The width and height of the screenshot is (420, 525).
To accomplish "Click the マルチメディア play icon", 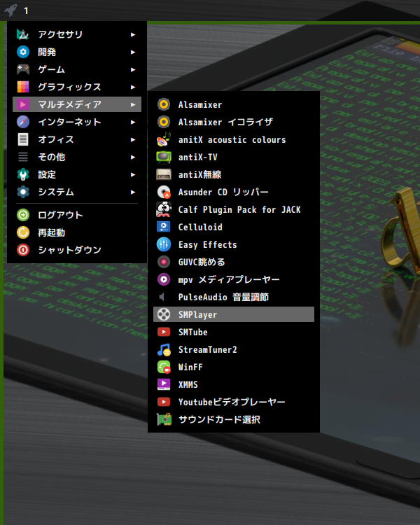I will coord(23,104).
